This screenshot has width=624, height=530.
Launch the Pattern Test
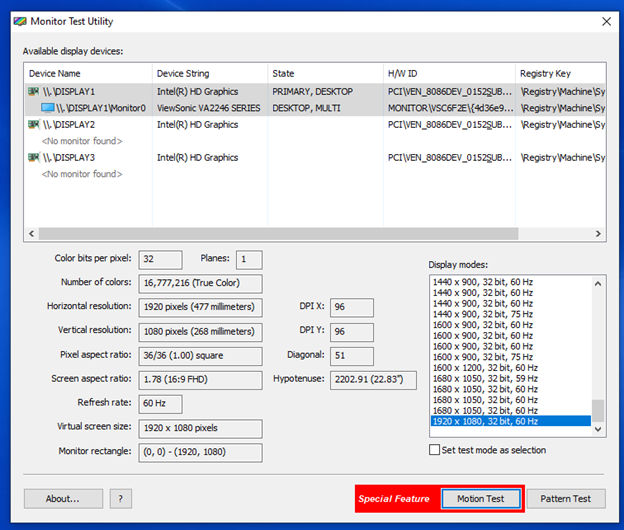[x=566, y=498]
